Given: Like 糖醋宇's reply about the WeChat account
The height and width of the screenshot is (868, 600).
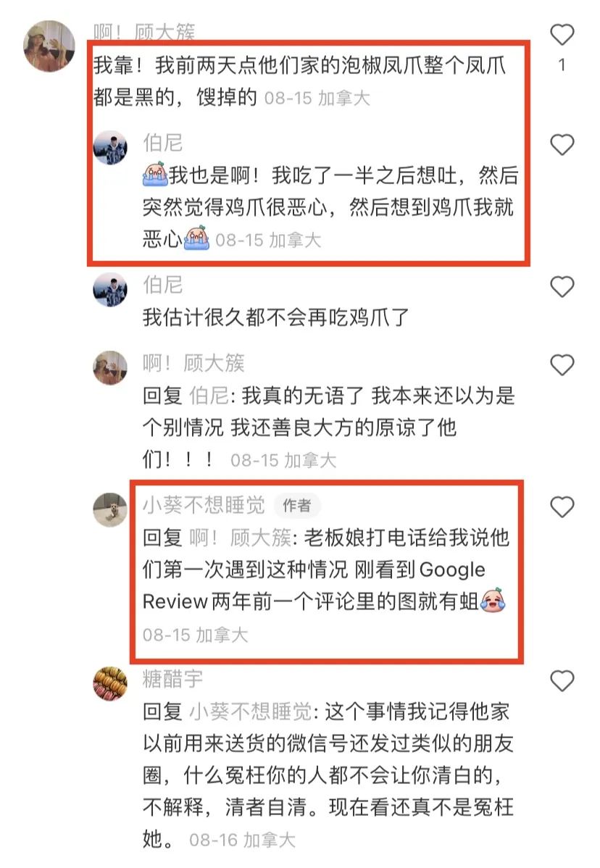Looking at the screenshot, I should [x=562, y=680].
